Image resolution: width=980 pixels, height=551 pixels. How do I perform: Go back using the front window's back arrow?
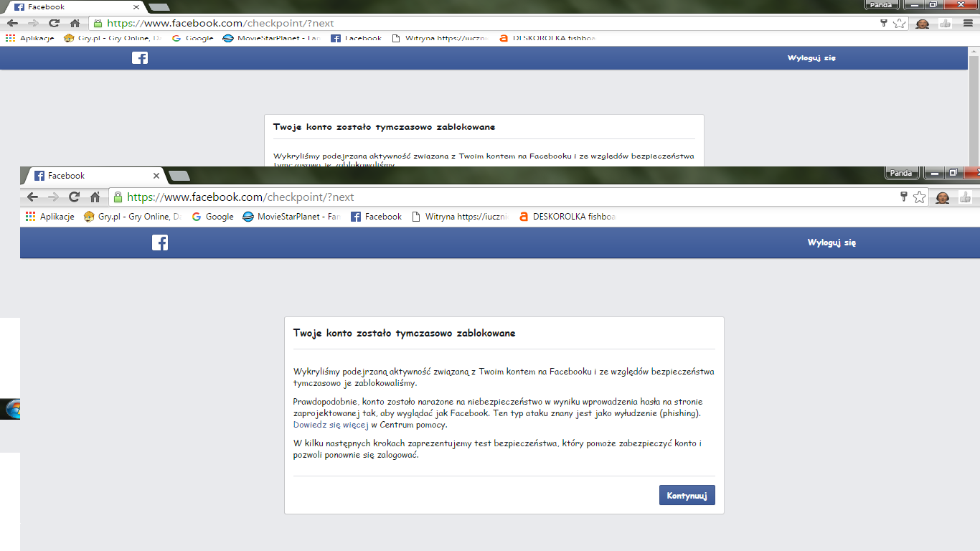tap(32, 197)
